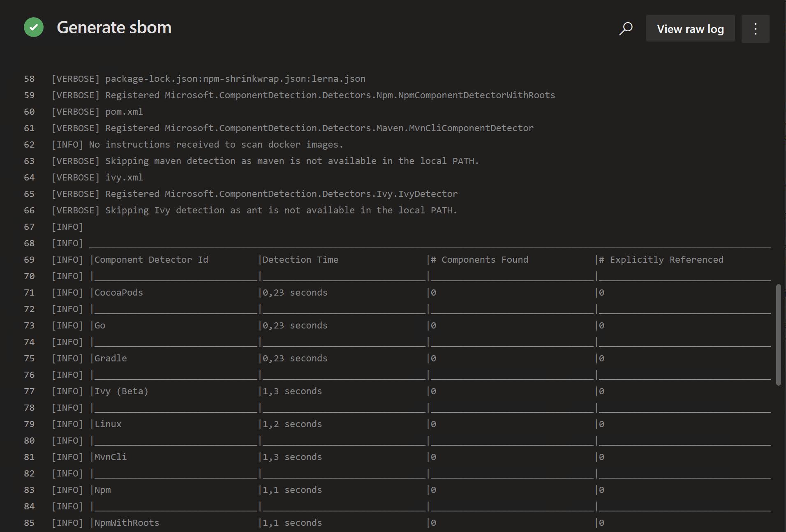Select the CocoaPods row in the log table

[x=119, y=293]
